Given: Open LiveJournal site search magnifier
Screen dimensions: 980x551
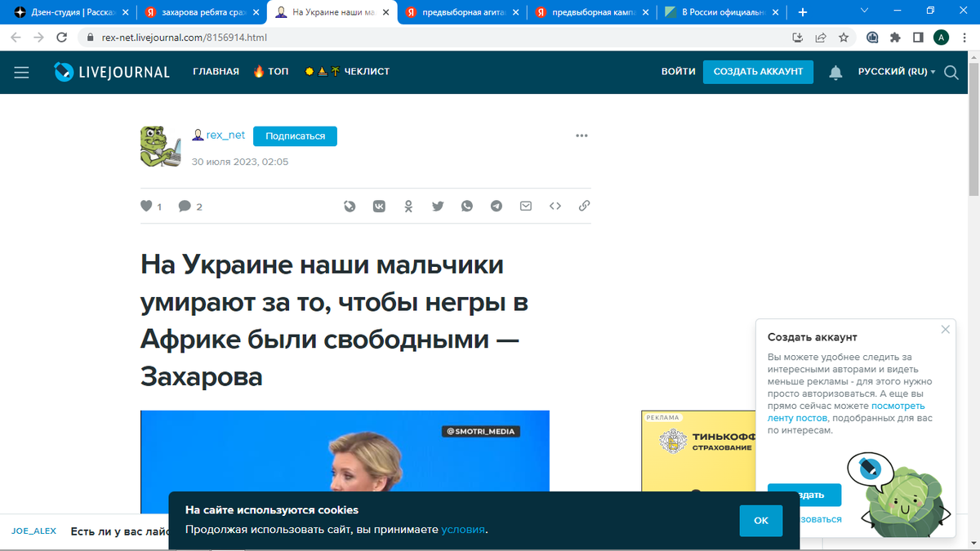Looking at the screenshot, I should [951, 72].
